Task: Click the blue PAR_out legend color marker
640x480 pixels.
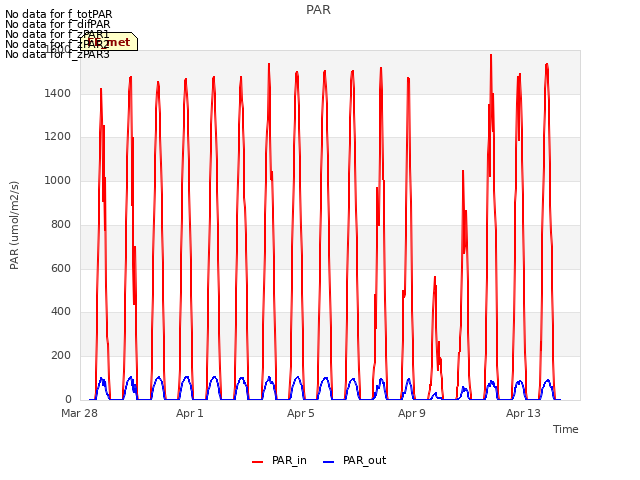Action: coord(329,462)
